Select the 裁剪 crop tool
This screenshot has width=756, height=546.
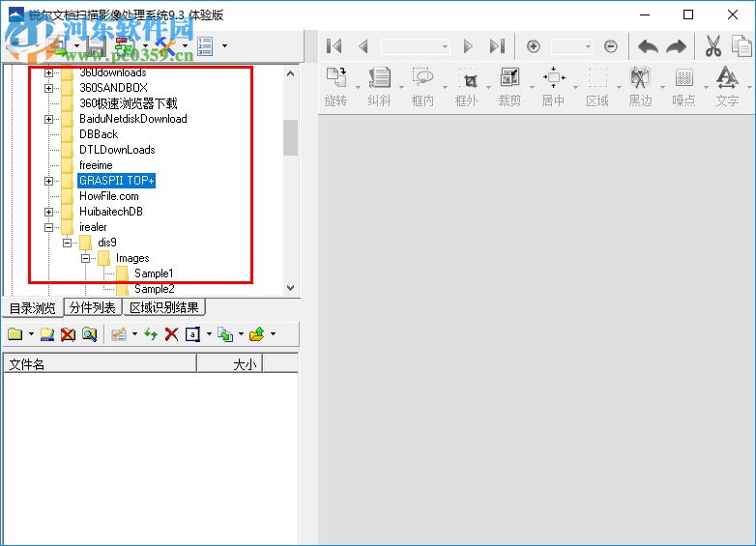[509, 87]
